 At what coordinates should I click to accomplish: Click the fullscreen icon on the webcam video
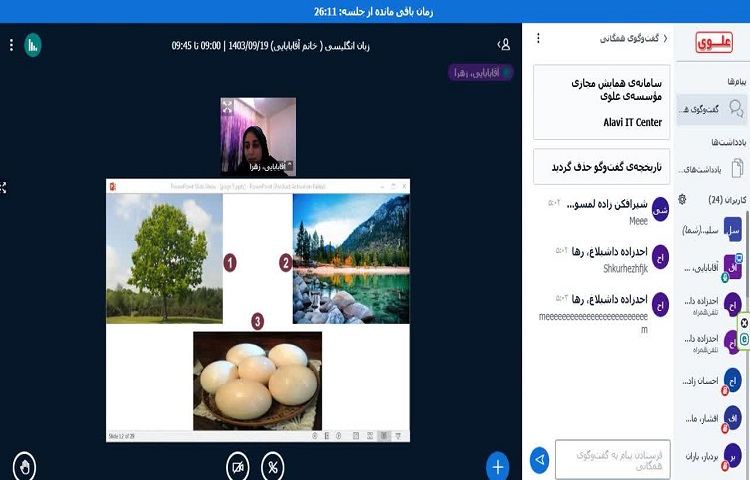point(228,107)
